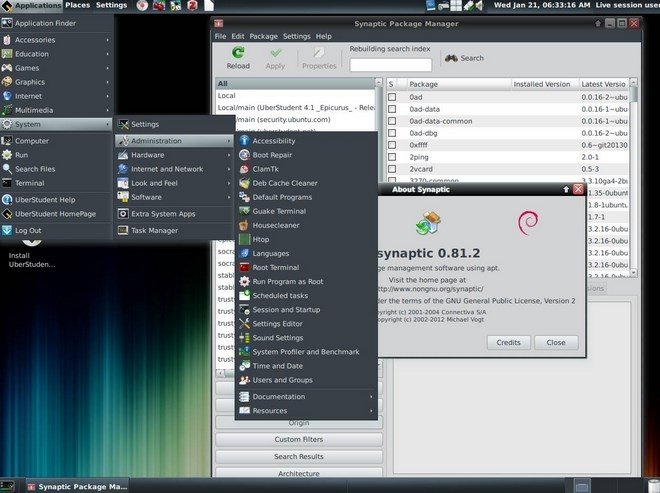
Task: Launch Guake Terminal
Action: (x=306, y=211)
